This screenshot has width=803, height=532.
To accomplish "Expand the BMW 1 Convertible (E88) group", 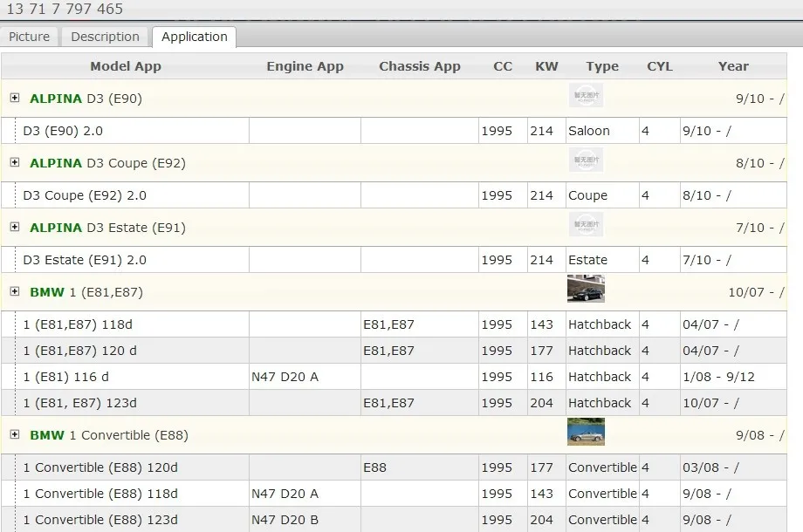I will pyautogui.click(x=15, y=434).
